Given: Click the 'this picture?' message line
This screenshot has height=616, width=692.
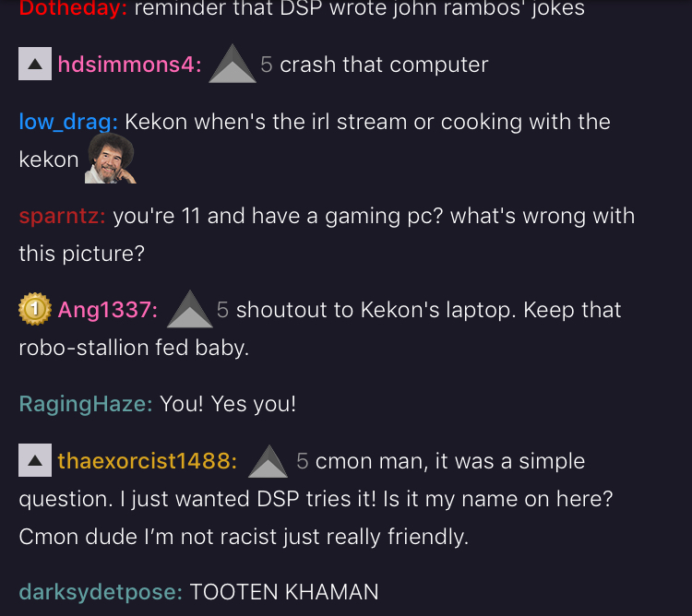Looking at the screenshot, I should click(x=81, y=254).
